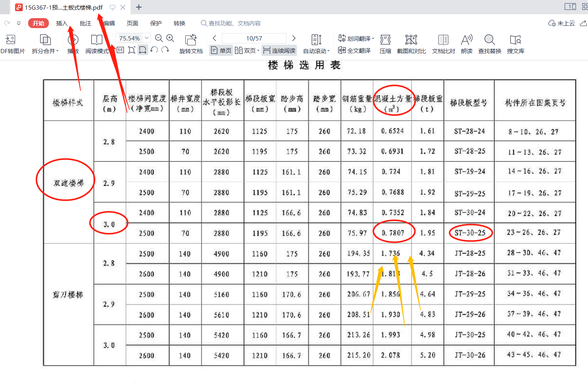Close the 15G367-1 pdf document tab
588x383 pixels.
tap(123, 7)
